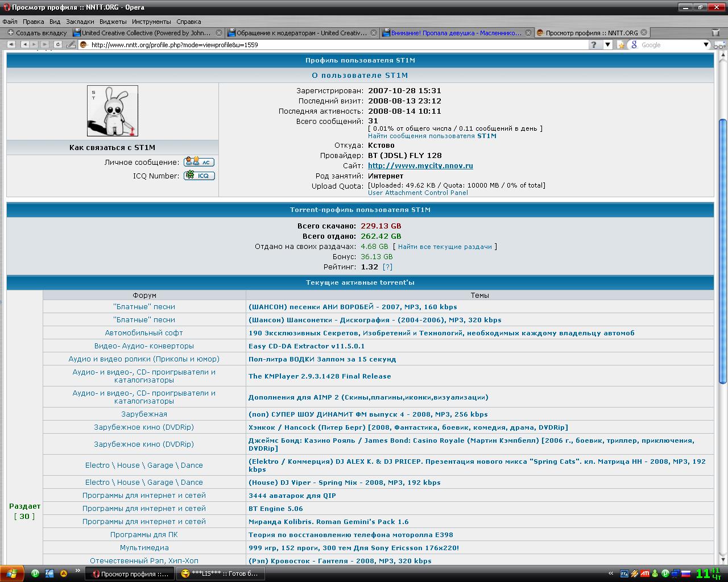Open 'User Attachment Control Panel' link
The width and height of the screenshot is (728, 582).
pyautogui.click(x=418, y=193)
